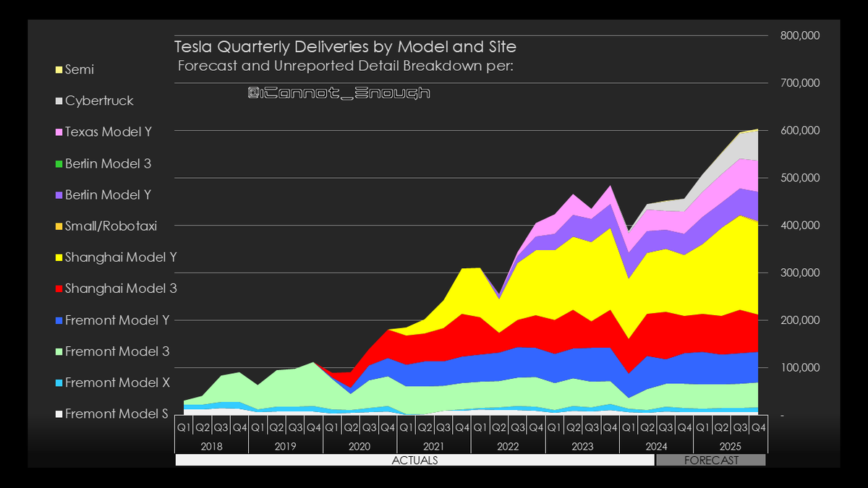Screen dimensions: 868x488
Task: Select the "Texas Model Y" legend text
Action: (109, 132)
